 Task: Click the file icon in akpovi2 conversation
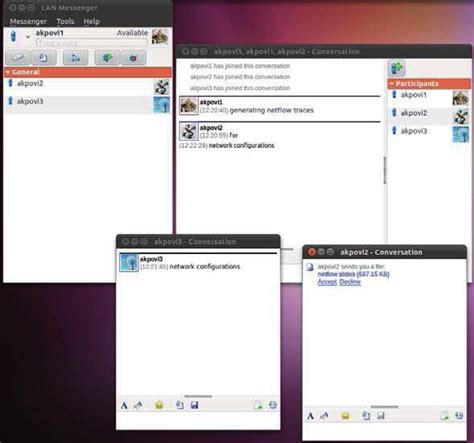click(310, 267)
